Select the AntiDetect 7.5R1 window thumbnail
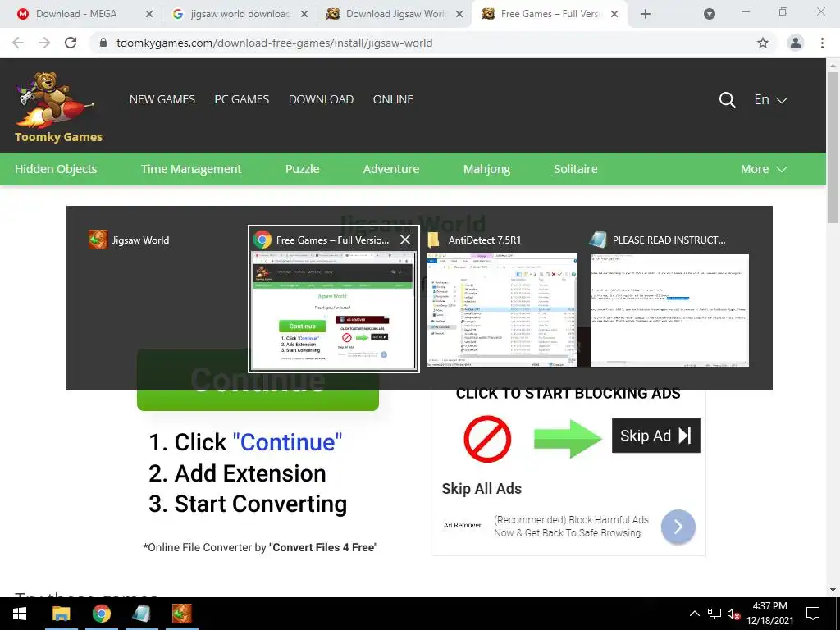This screenshot has width=840, height=630. (502, 310)
